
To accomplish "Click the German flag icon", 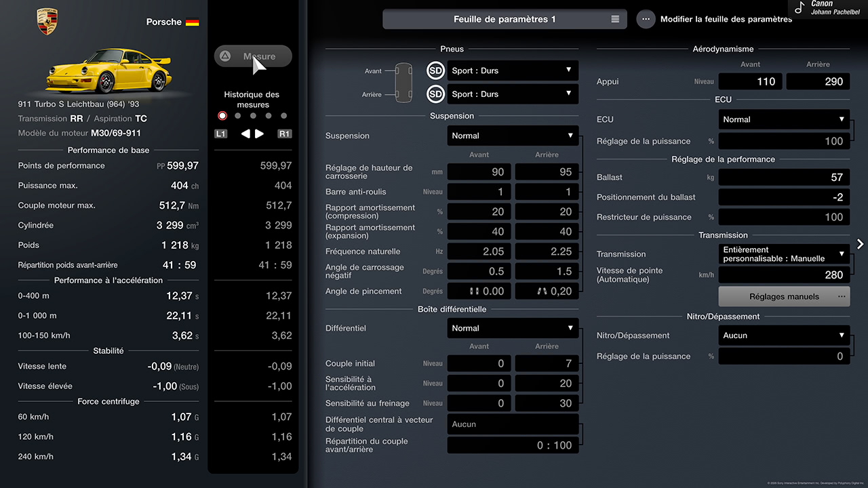I will pos(193,22).
